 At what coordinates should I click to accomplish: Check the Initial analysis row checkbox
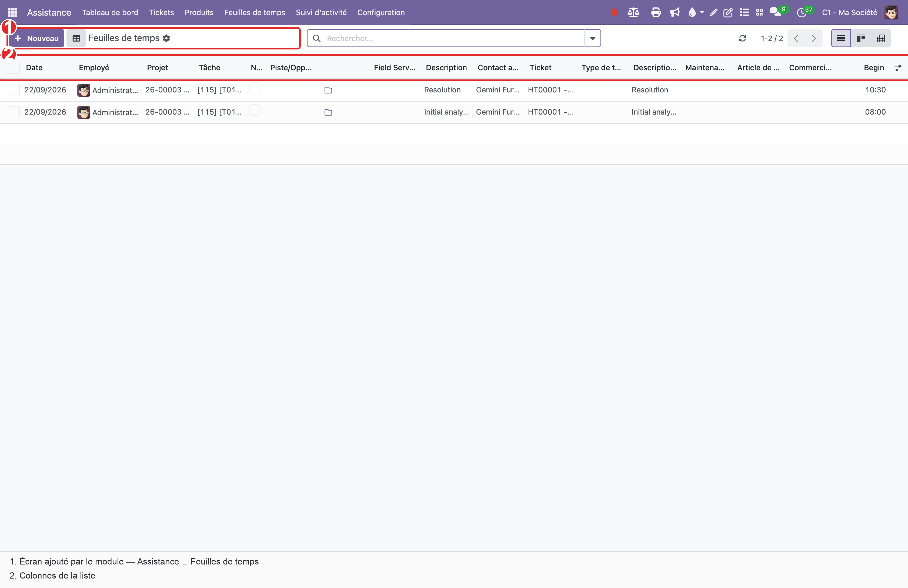[x=14, y=112]
